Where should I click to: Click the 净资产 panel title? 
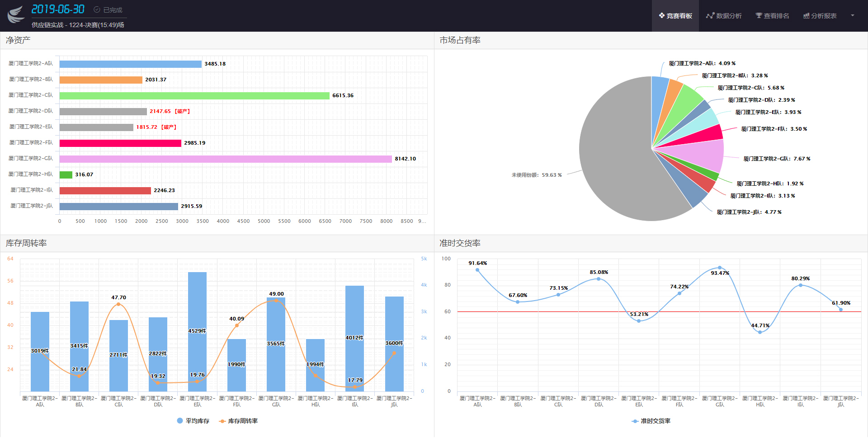coord(18,40)
